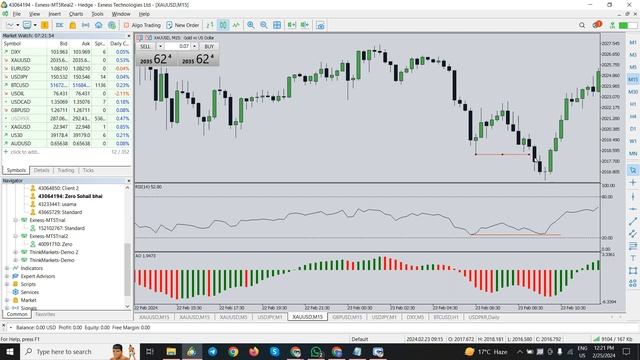This screenshot has width=640, height=360.
Task: Switch chart to H1 timeframe
Action: click(633, 104)
